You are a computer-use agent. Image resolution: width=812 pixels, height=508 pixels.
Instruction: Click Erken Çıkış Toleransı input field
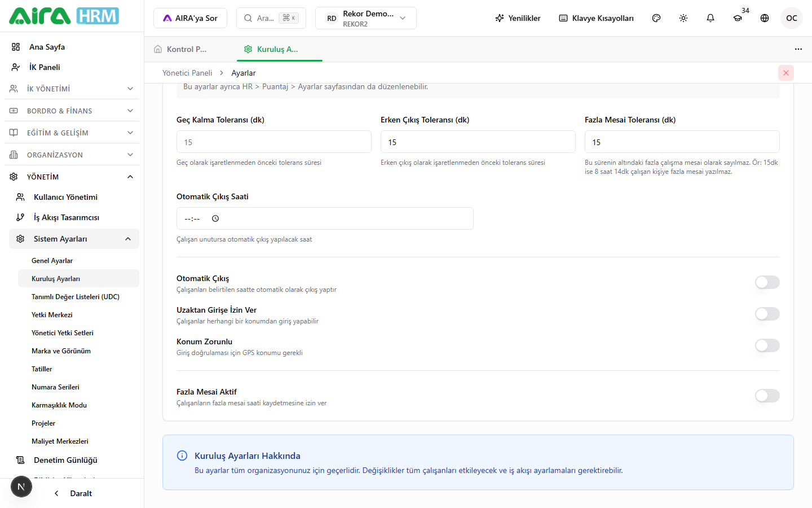click(x=478, y=142)
